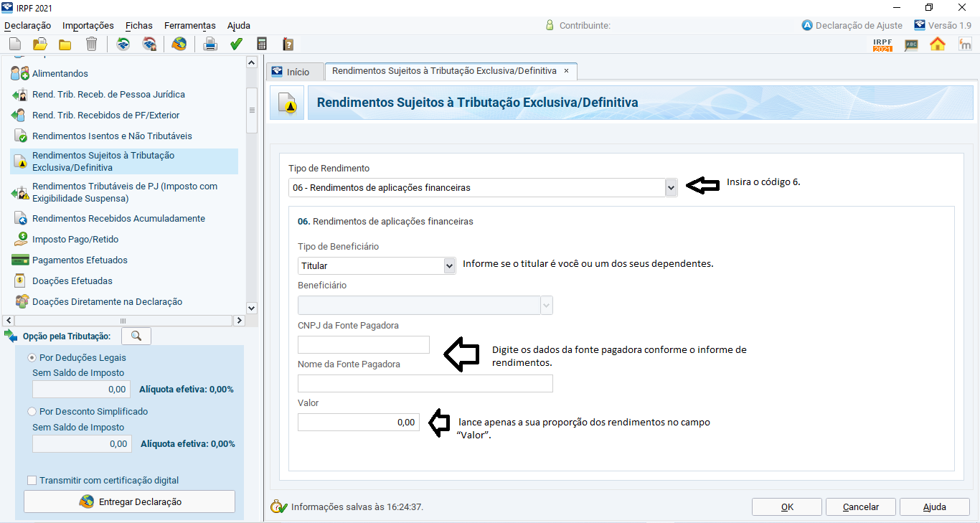980x523 pixels.
Task: Click the new declaration blank page icon
Action: (15, 44)
